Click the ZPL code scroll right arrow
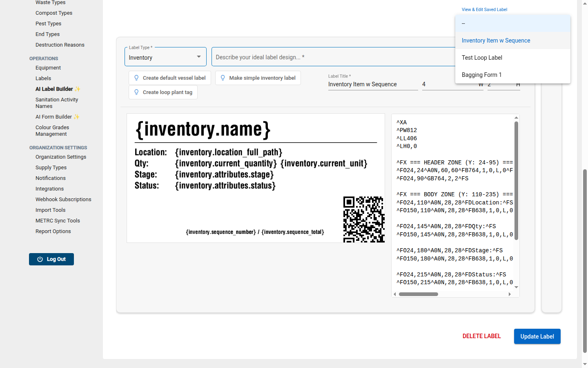 tap(510, 294)
